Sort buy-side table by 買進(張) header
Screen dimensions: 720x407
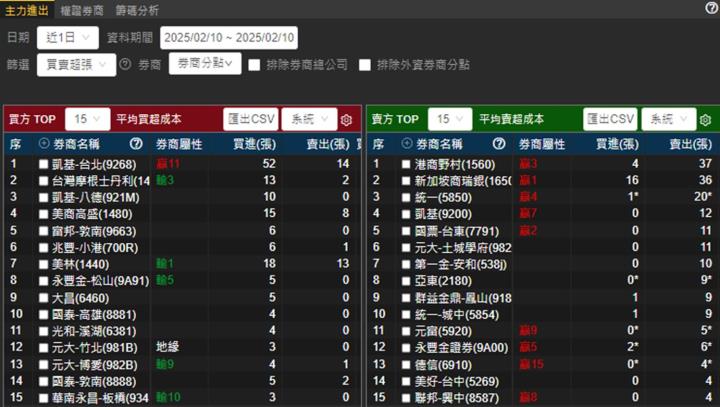coord(254,144)
